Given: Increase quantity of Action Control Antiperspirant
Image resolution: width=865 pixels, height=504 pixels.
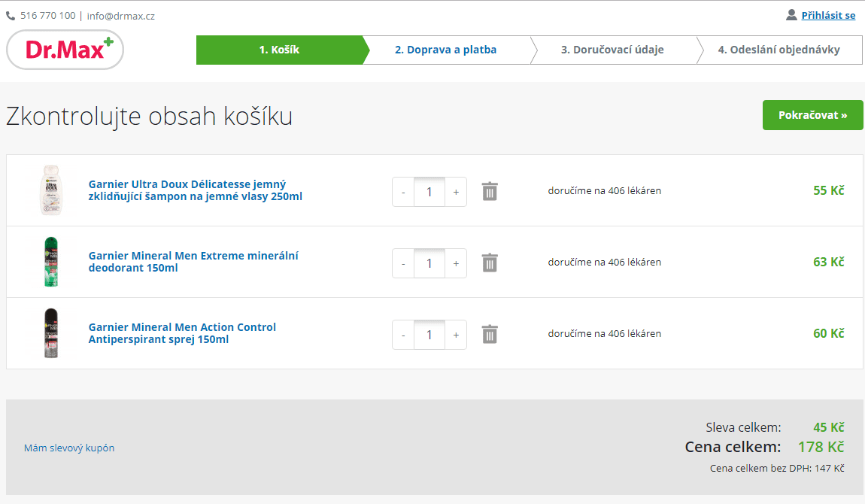Looking at the screenshot, I should (456, 335).
